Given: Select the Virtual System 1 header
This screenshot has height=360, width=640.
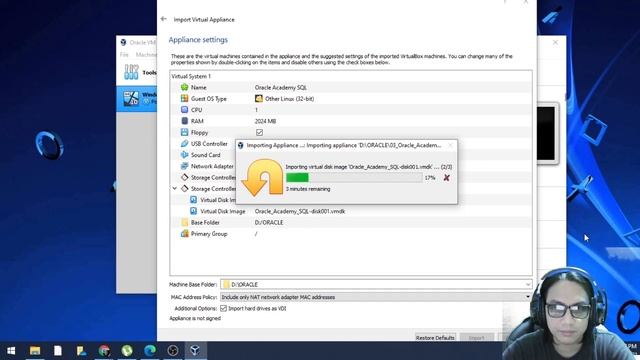Looking at the screenshot, I should coord(191,76).
